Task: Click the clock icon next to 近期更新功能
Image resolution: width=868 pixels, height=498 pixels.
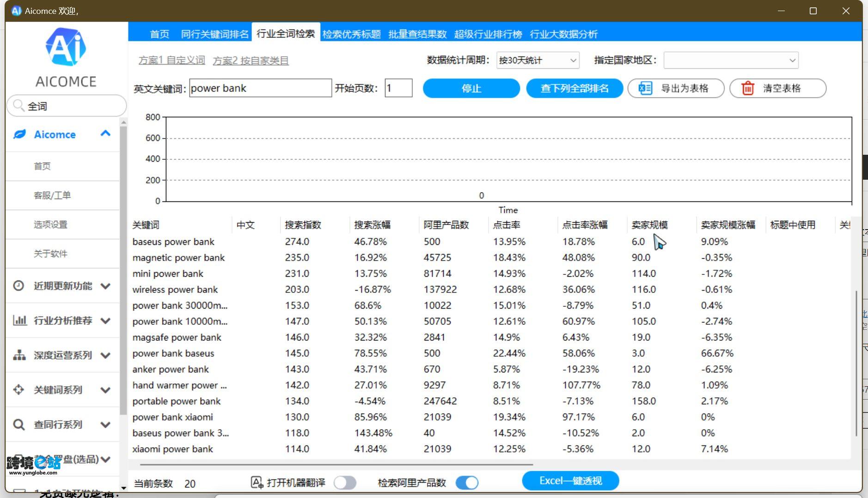Action: 18,285
